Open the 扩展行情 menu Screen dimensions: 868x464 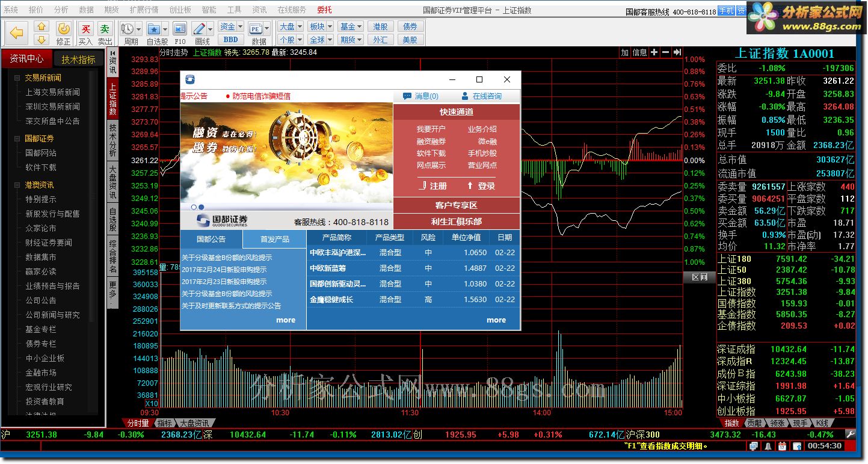144,10
